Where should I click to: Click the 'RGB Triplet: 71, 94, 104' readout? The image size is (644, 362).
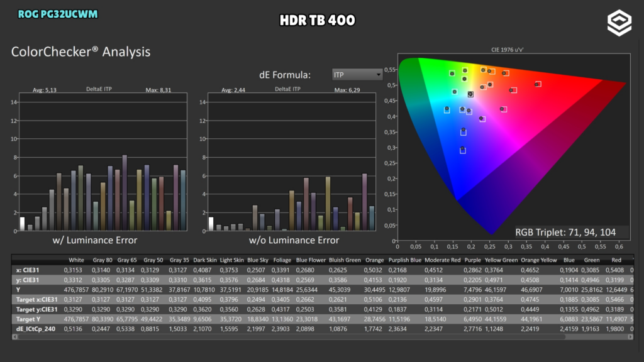565,233
